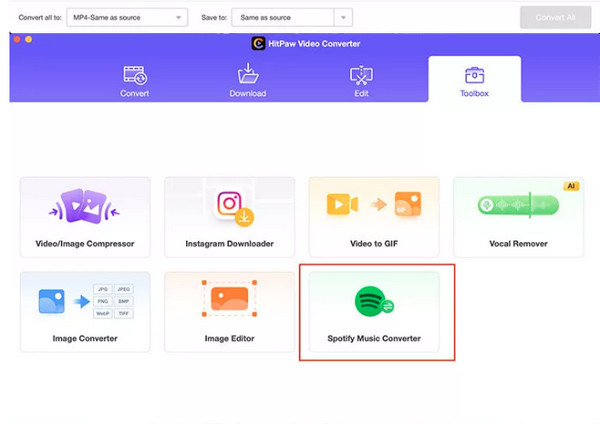
Task: Click the Instagram Downloader label
Action: (x=230, y=244)
